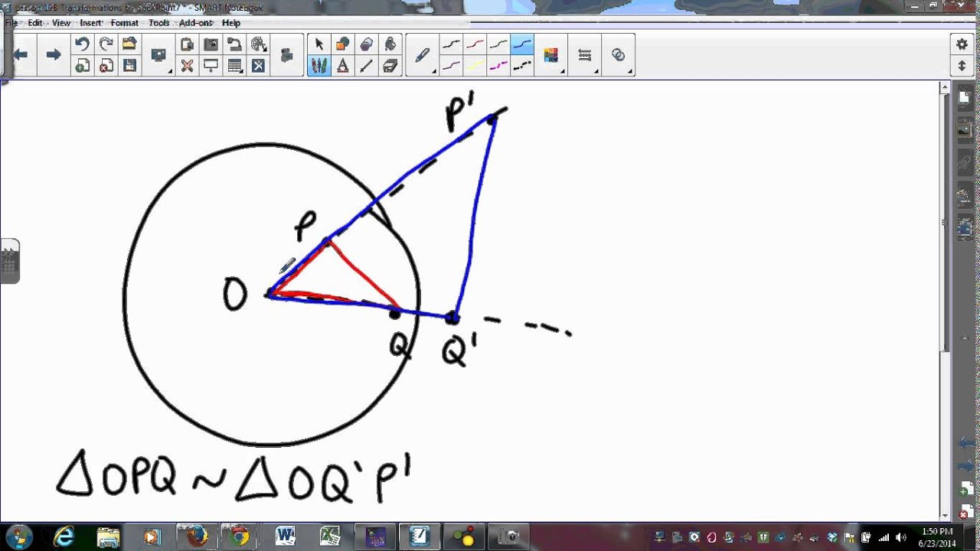Choose the red solid pen style
The width and height of the screenshot is (980, 551).
(475, 44)
